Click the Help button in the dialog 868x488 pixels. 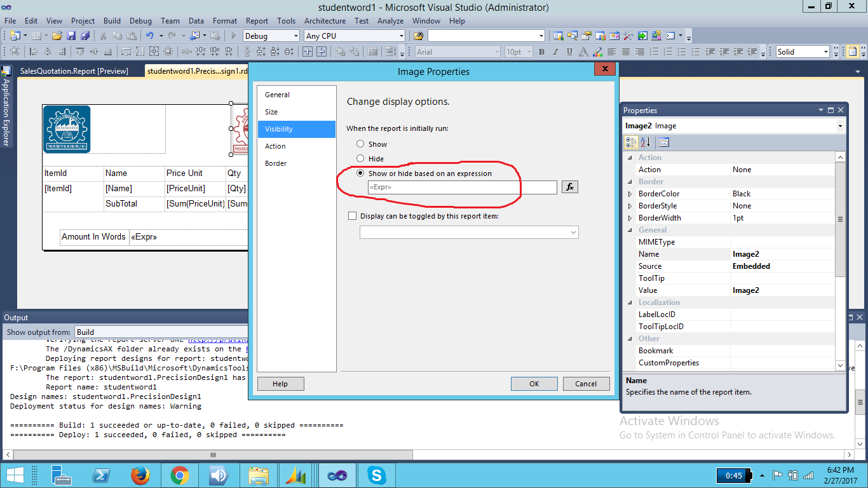click(x=280, y=383)
